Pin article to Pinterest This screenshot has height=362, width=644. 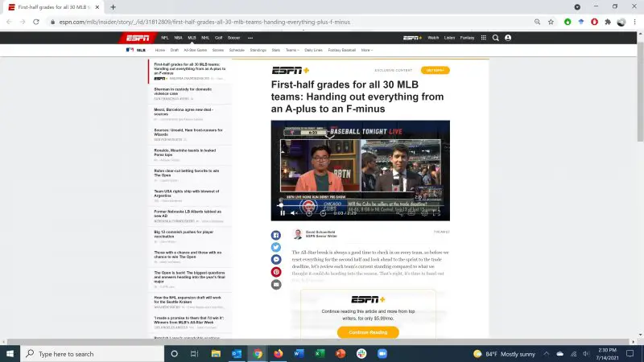pos(276,272)
